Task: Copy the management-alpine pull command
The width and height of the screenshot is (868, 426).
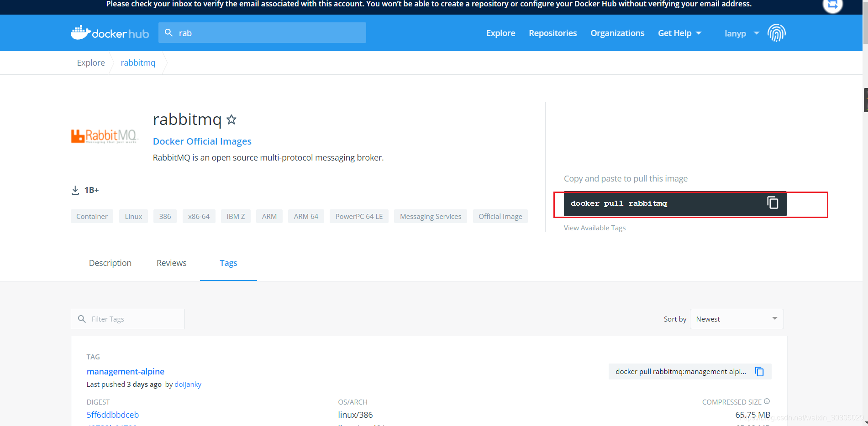Action: click(759, 372)
